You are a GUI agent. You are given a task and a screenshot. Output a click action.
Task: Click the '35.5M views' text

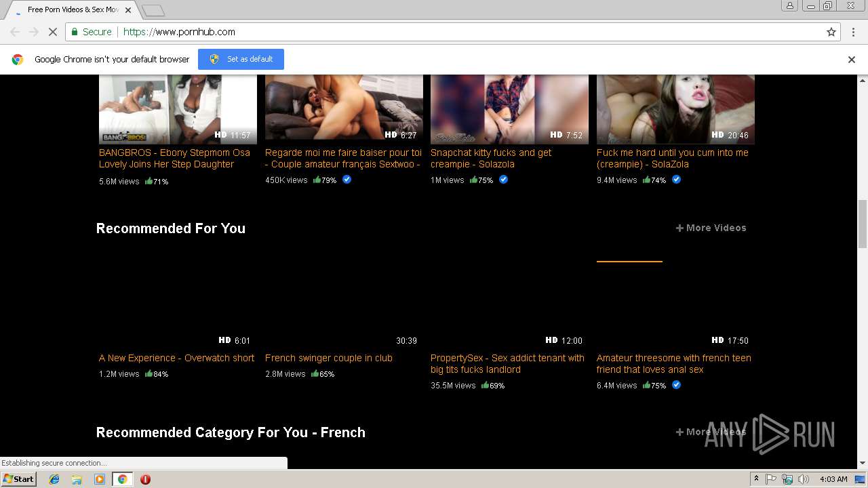tap(453, 385)
